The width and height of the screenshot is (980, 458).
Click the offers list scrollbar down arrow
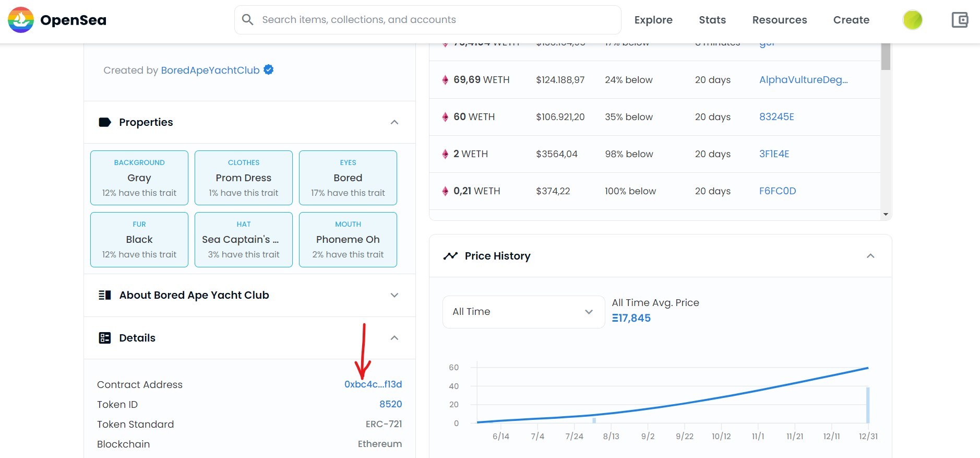point(886,214)
